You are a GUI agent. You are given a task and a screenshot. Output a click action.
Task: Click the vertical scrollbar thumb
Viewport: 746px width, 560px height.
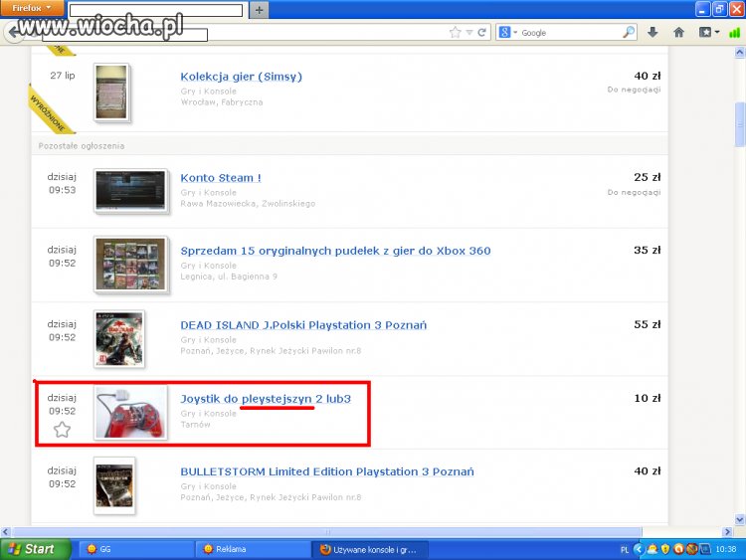click(x=740, y=124)
